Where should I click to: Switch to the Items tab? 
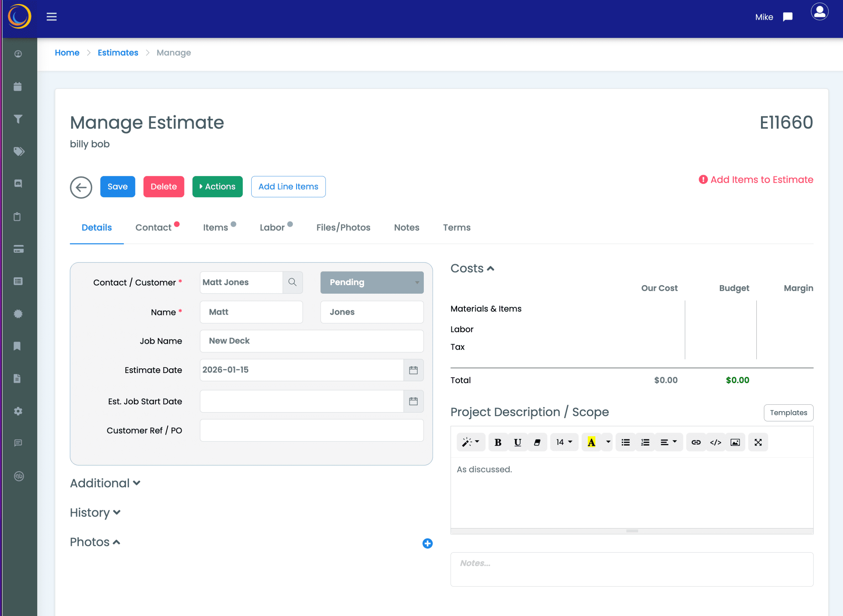point(215,228)
